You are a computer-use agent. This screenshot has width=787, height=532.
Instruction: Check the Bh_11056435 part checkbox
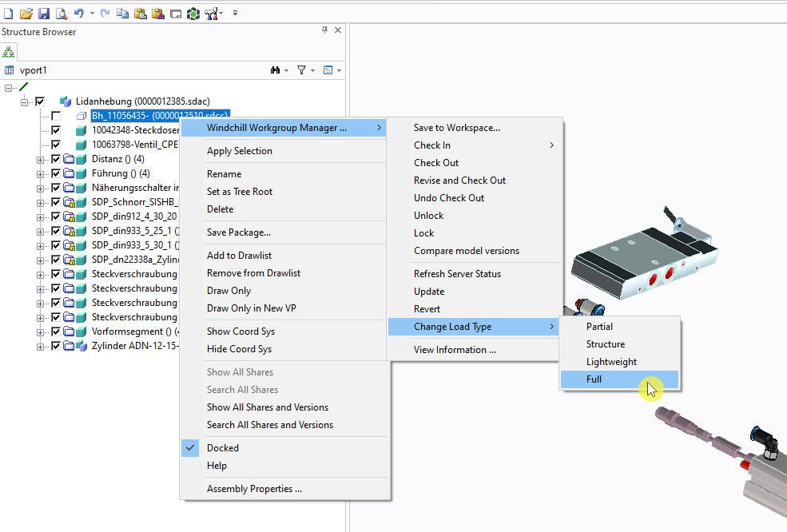point(56,116)
